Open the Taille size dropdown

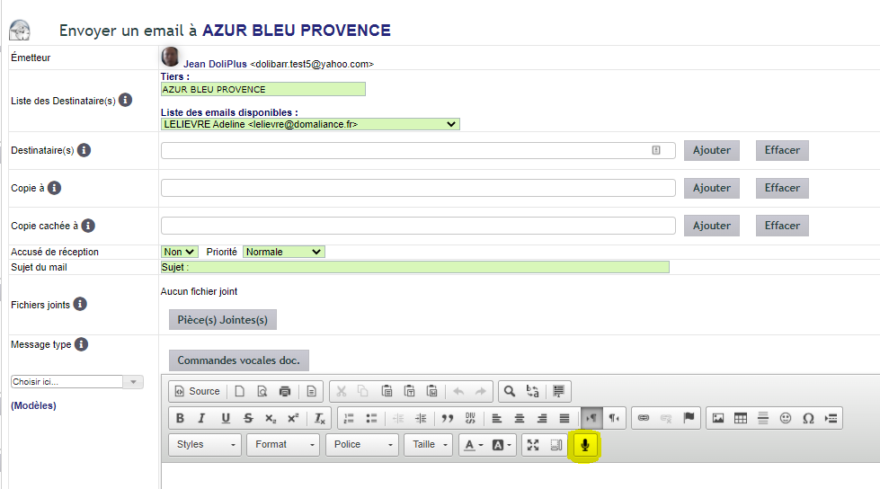click(x=429, y=445)
